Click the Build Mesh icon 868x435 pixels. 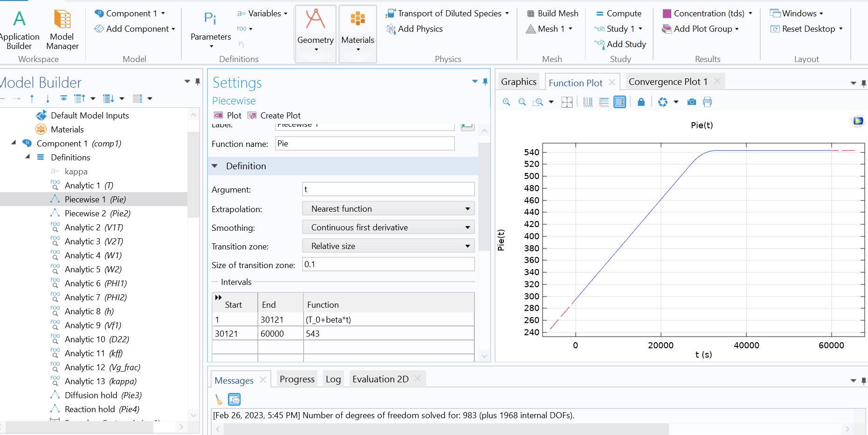[552, 14]
